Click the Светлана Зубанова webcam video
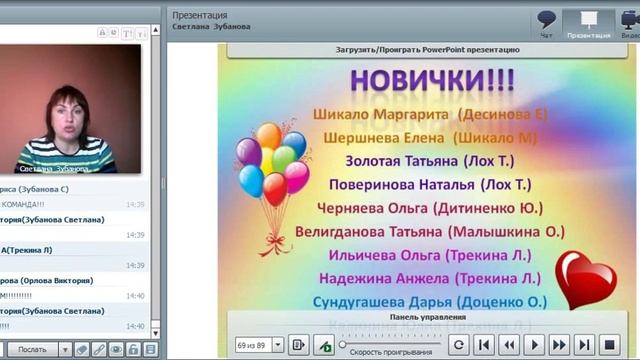Viewport: 640px width, 360px height. coord(70,109)
